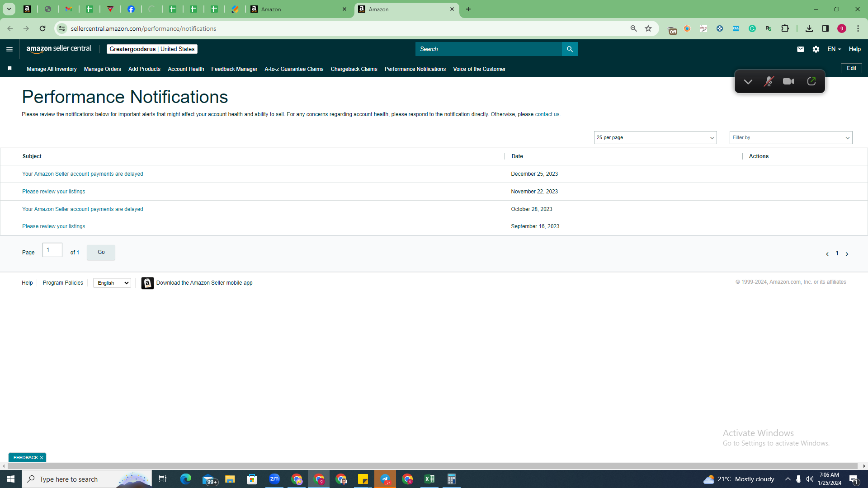Open the Filter by dropdown
Image resolution: width=868 pixels, height=488 pixels.
791,138
